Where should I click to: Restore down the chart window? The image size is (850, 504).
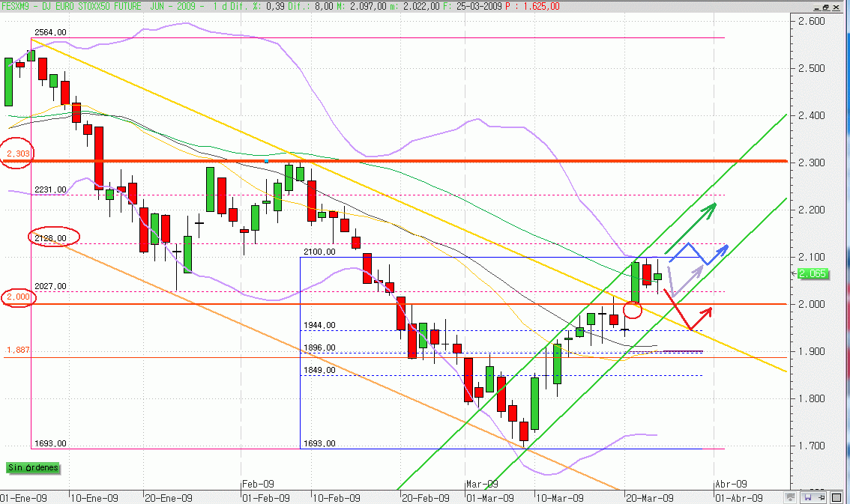tap(825, 7)
